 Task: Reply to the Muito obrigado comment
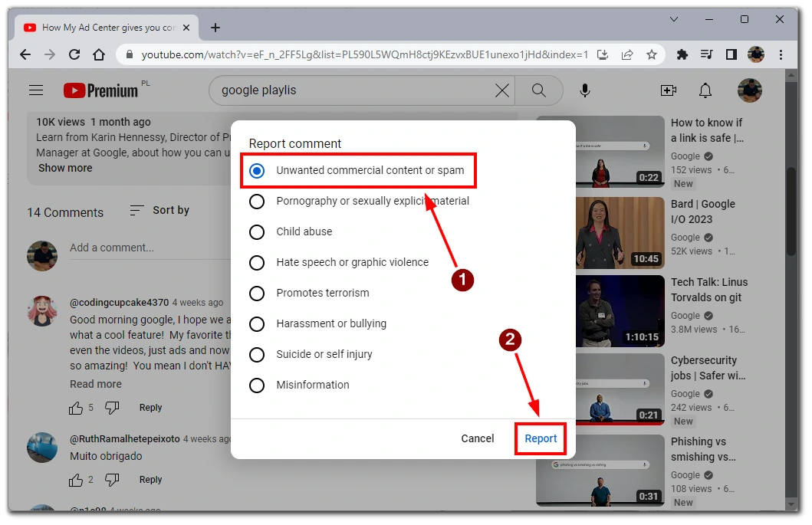click(151, 480)
